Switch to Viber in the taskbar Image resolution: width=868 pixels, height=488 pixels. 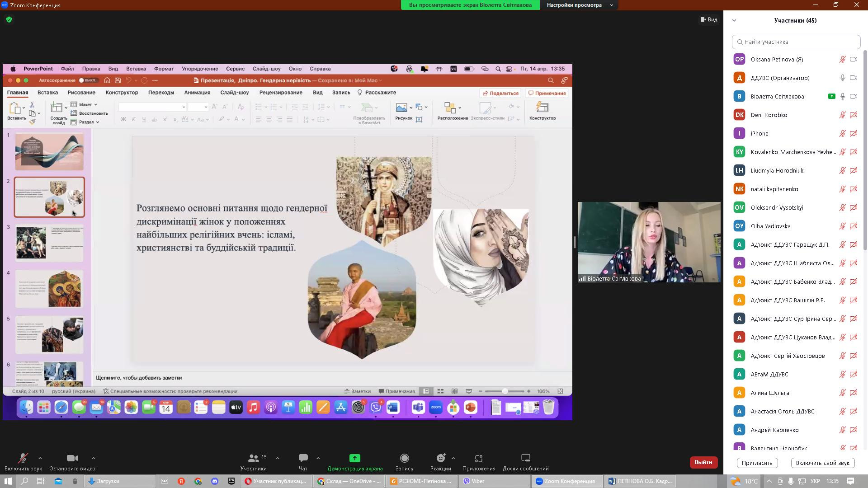pyautogui.click(x=478, y=481)
